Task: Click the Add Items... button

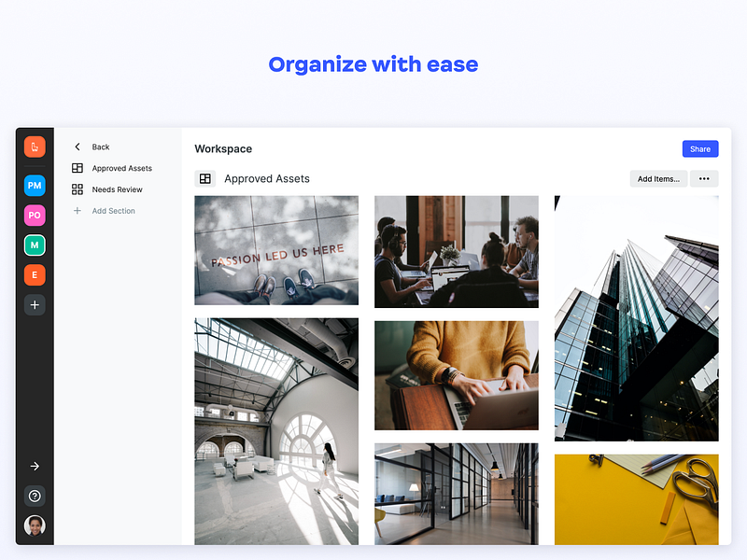Action: 658,179
